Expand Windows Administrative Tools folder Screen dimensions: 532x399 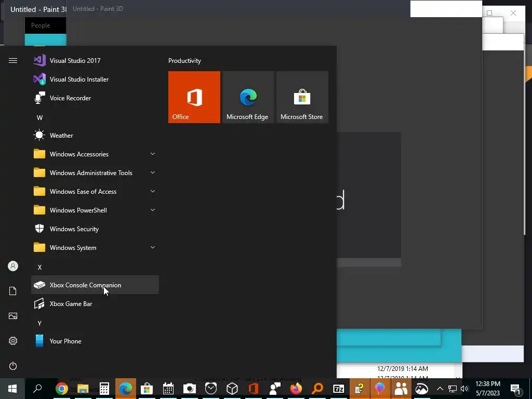point(95,172)
